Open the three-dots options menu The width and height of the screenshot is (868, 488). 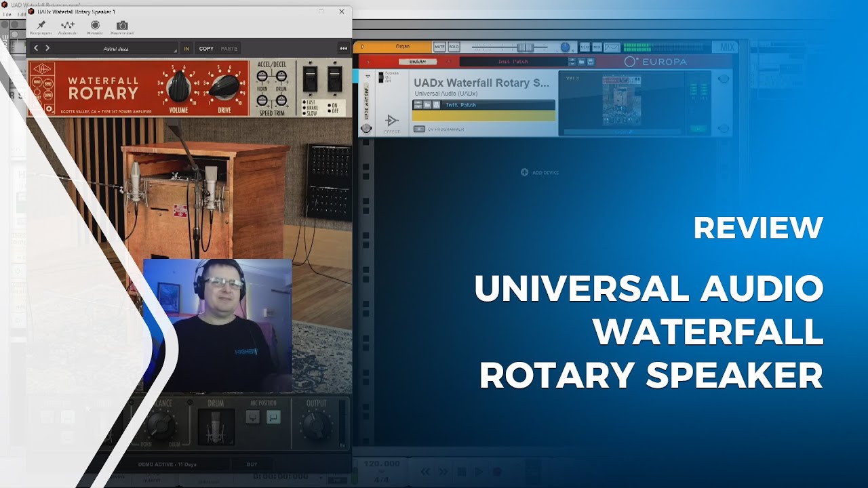[343, 48]
